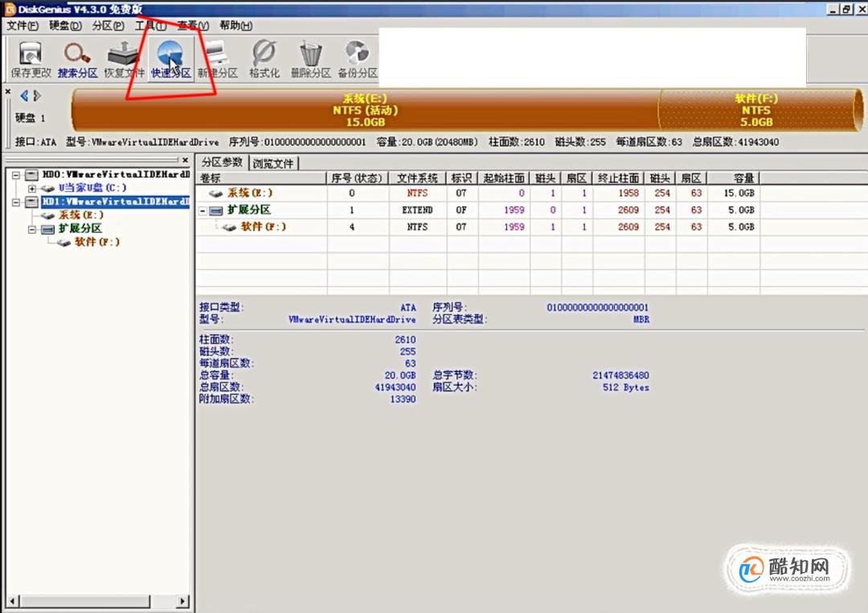
Task: Open the Backup Partition (备份分区) tool
Action: click(358, 59)
